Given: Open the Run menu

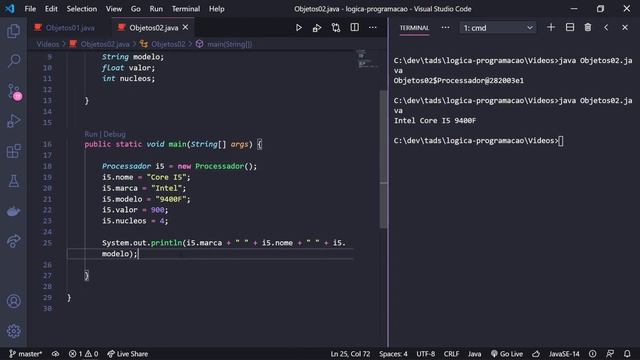Looking at the screenshot, I should tap(156, 9).
